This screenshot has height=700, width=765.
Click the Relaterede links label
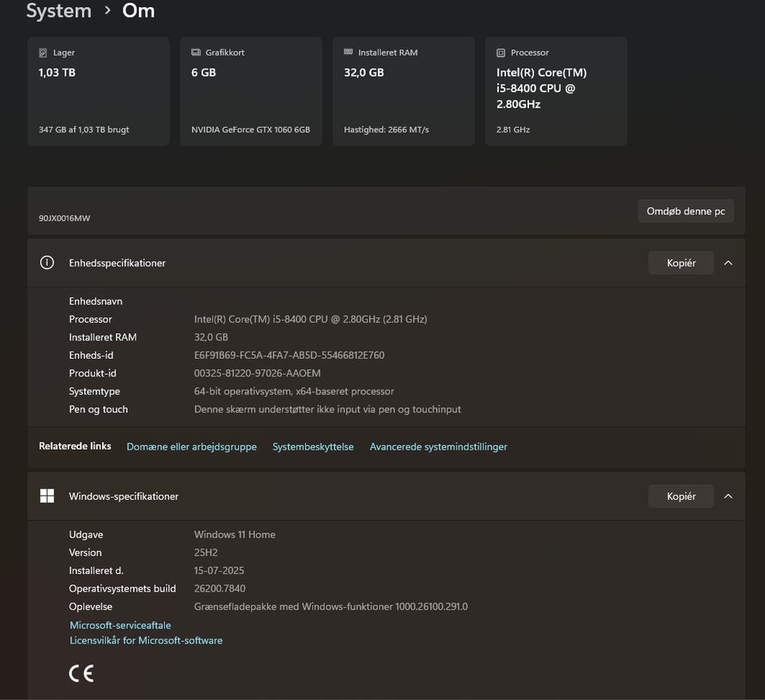(75, 446)
